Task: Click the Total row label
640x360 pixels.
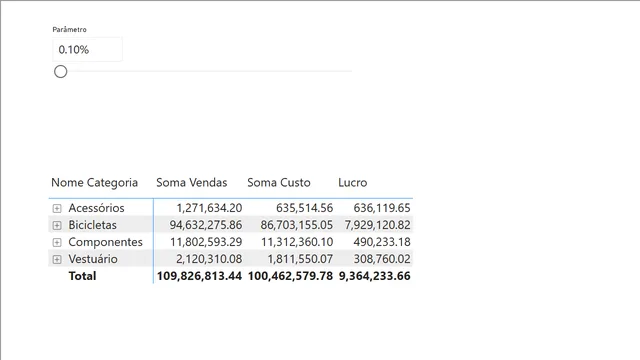Action: (82, 276)
